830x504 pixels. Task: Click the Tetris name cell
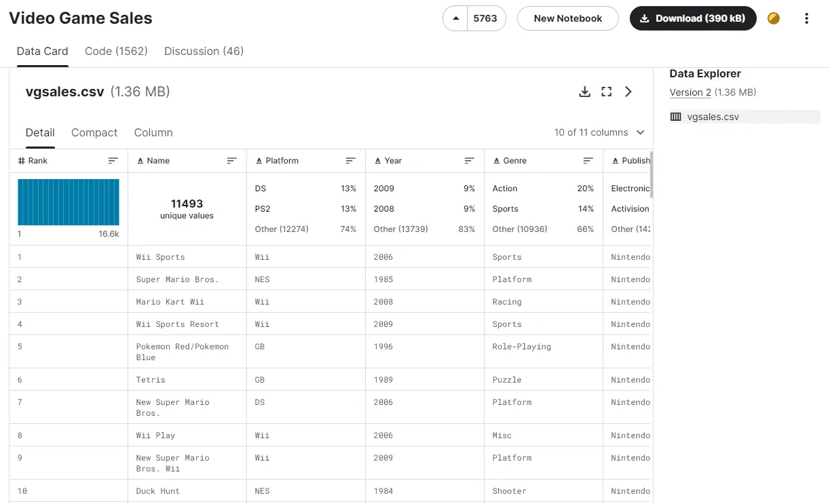tap(187, 380)
